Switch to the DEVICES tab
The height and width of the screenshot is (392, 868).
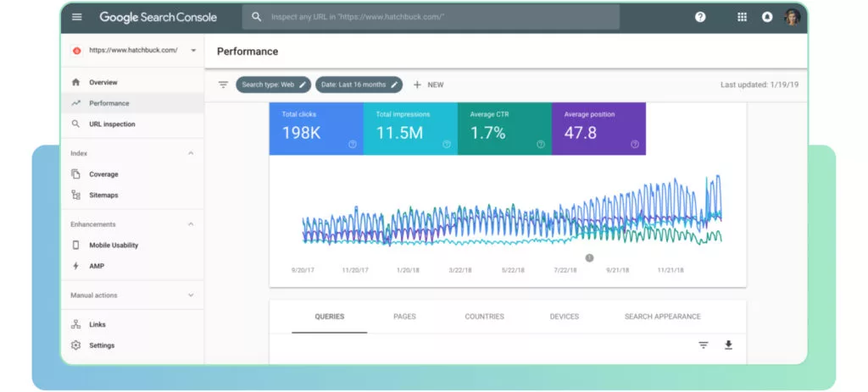tap(564, 317)
